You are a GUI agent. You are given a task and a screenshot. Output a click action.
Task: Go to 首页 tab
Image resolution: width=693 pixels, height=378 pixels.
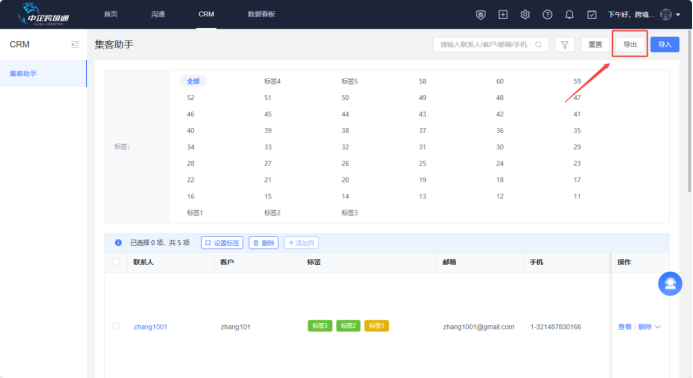click(110, 14)
